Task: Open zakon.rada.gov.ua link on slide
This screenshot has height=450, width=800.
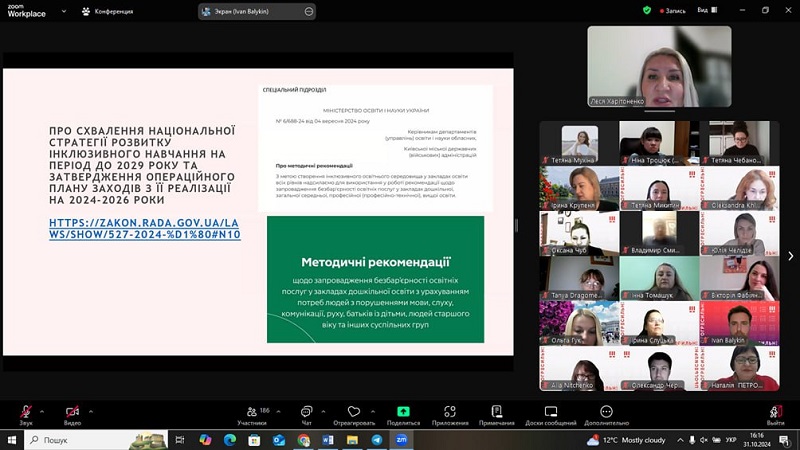Action: point(145,229)
